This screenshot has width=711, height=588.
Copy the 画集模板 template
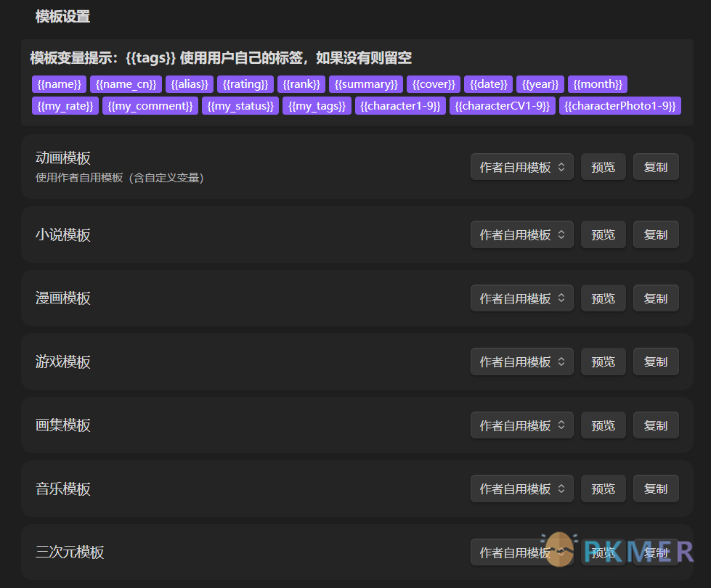pos(656,425)
